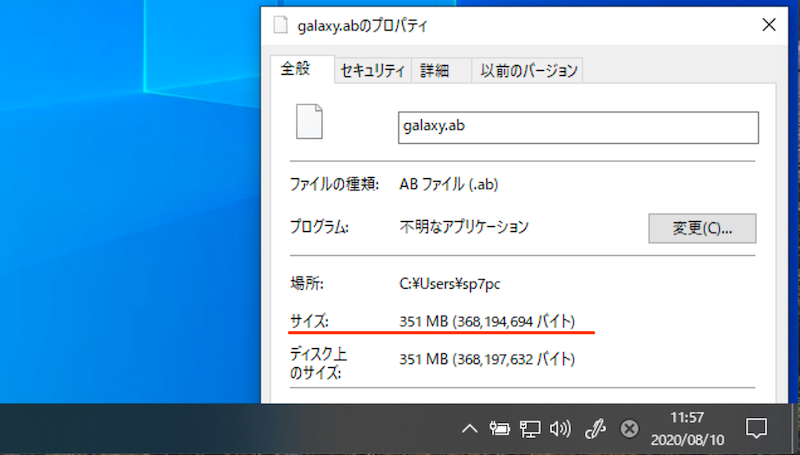Go to the 以前のバージョン tab

coord(528,70)
